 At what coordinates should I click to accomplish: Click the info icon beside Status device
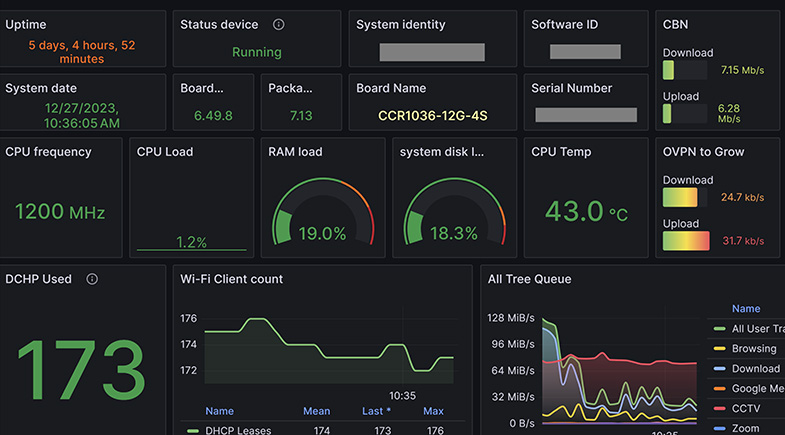point(279,25)
